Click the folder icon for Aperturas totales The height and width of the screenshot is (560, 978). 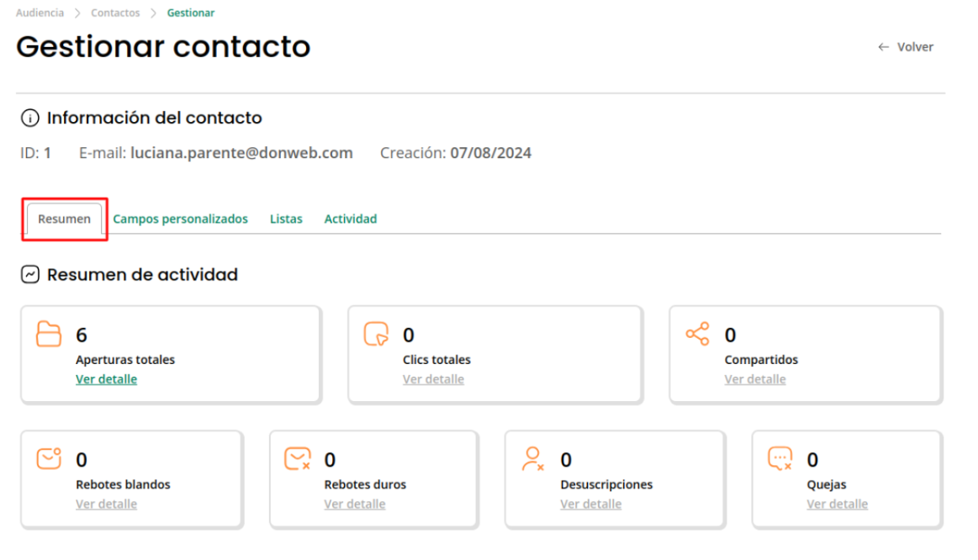(x=49, y=334)
